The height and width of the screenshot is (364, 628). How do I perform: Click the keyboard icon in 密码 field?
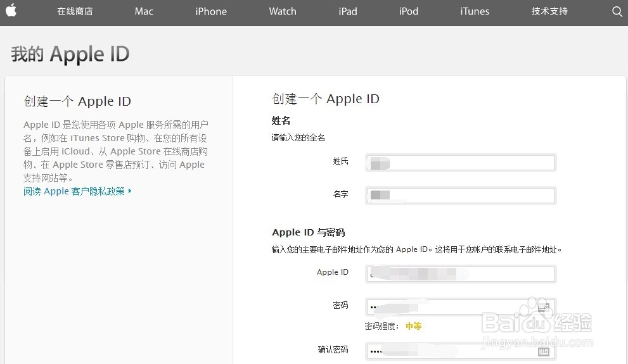(544, 308)
